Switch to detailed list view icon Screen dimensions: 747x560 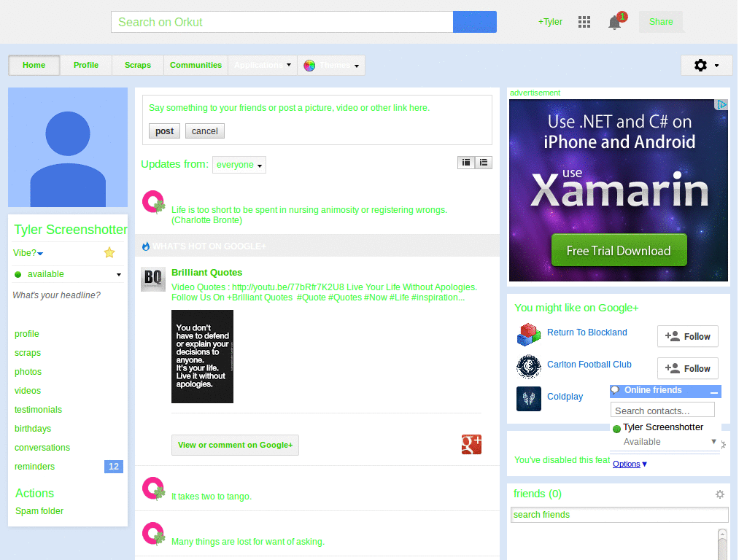(x=484, y=163)
